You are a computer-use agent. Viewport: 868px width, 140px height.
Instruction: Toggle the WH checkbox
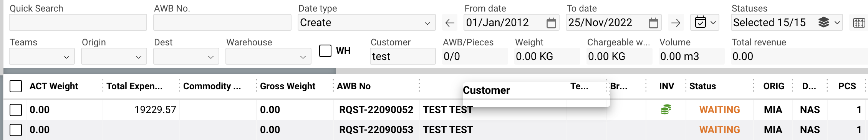(x=325, y=51)
